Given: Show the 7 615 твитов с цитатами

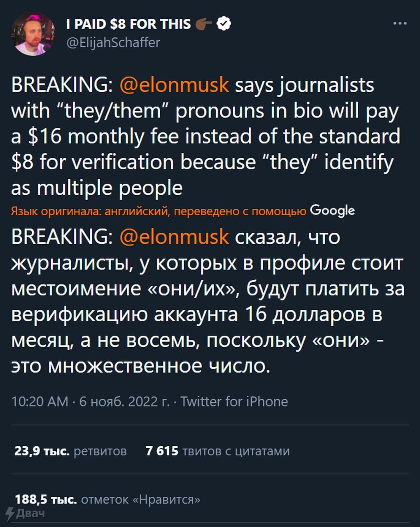Looking at the screenshot, I should click(x=217, y=451).
